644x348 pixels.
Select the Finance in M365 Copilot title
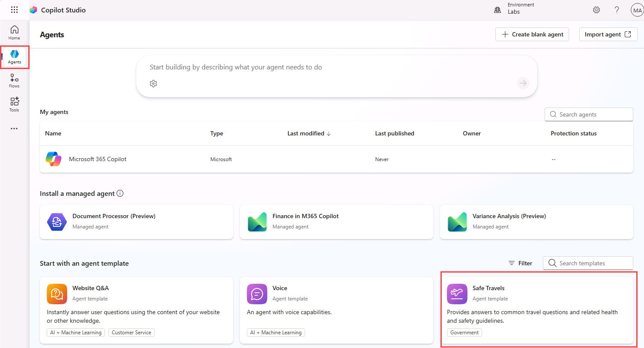pyautogui.click(x=306, y=216)
